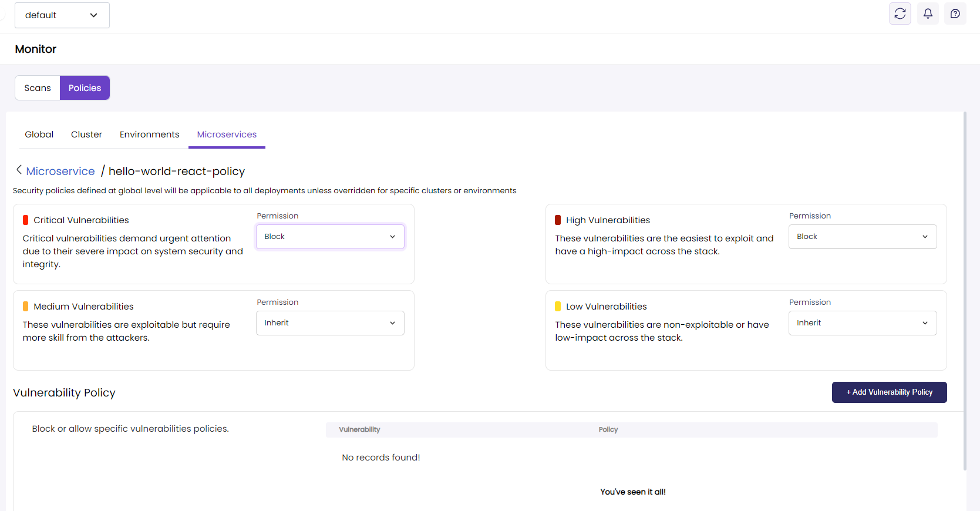Click the back chevron beside Microservice
The height and width of the screenshot is (511, 980).
(x=19, y=170)
